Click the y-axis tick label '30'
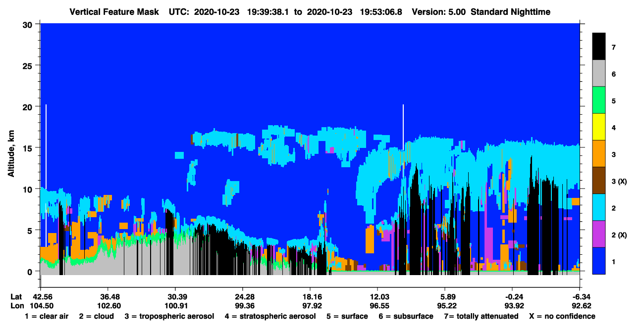Viewport: 644px width, 330px height. coord(29,24)
